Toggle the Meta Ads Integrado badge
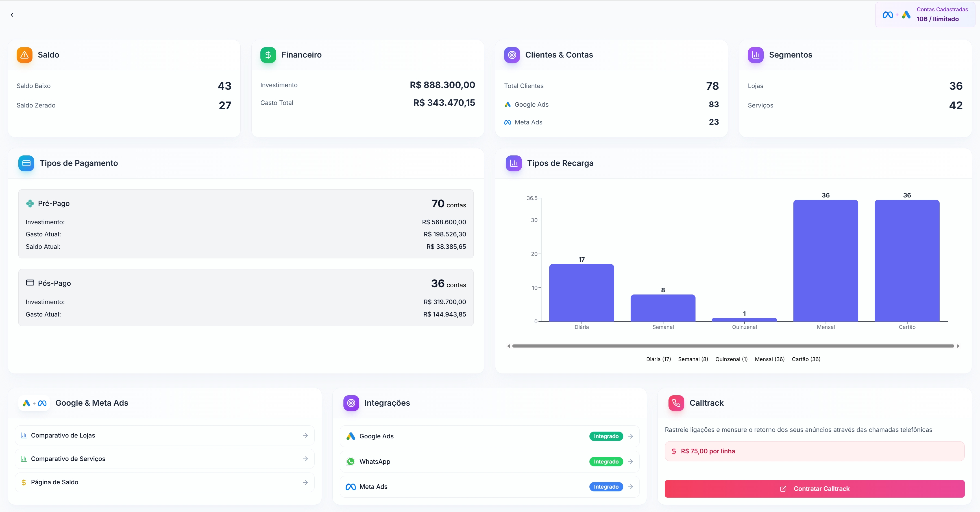The height and width of the screenshot is (512, 980). (x=606, y=487)
